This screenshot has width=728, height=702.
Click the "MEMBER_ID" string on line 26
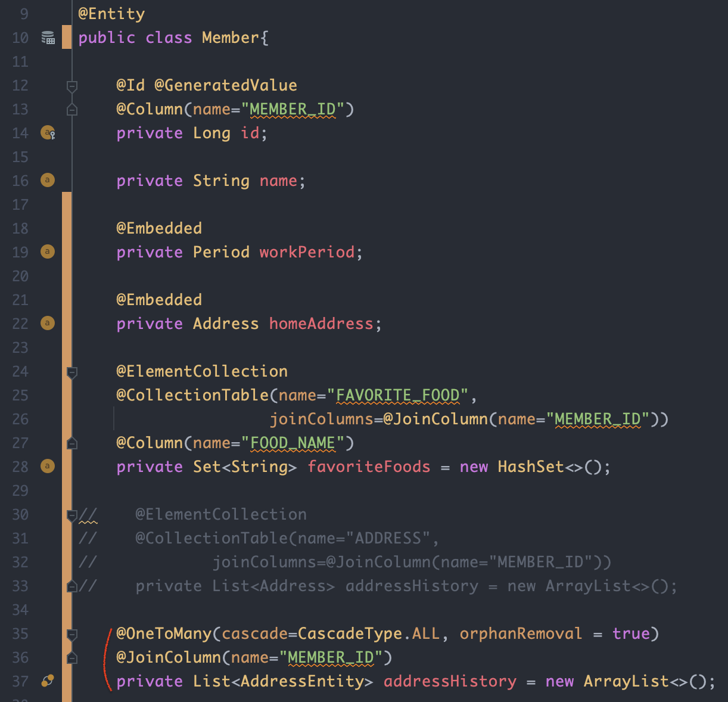pos(598,419)
